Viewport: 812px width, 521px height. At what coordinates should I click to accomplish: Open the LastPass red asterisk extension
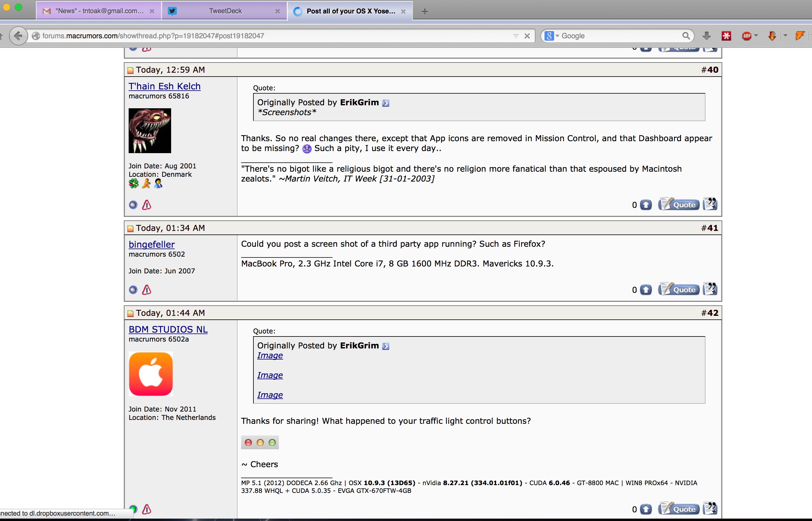[726, 36]
